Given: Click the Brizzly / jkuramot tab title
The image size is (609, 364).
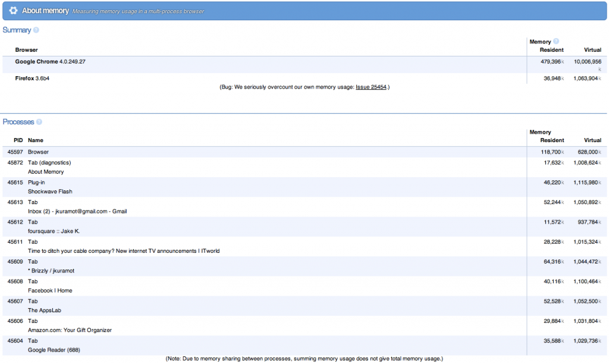Looking at the screenshot, I should 51,271.
